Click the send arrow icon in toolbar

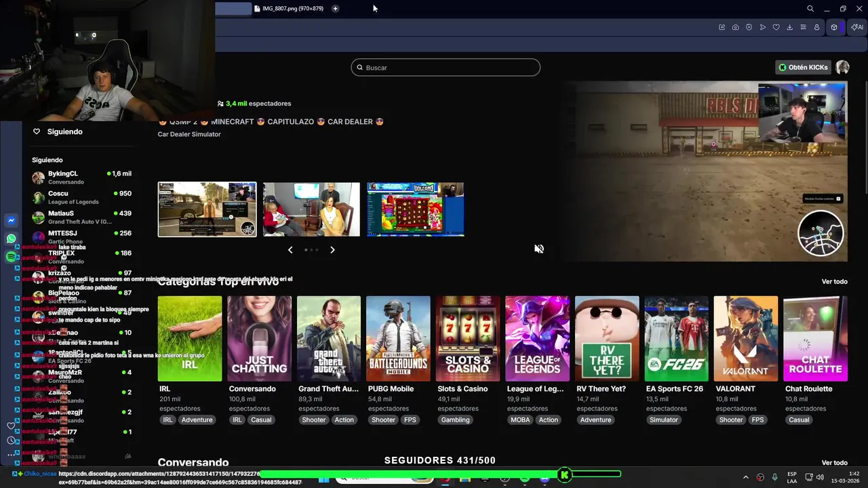coord(763,27)
